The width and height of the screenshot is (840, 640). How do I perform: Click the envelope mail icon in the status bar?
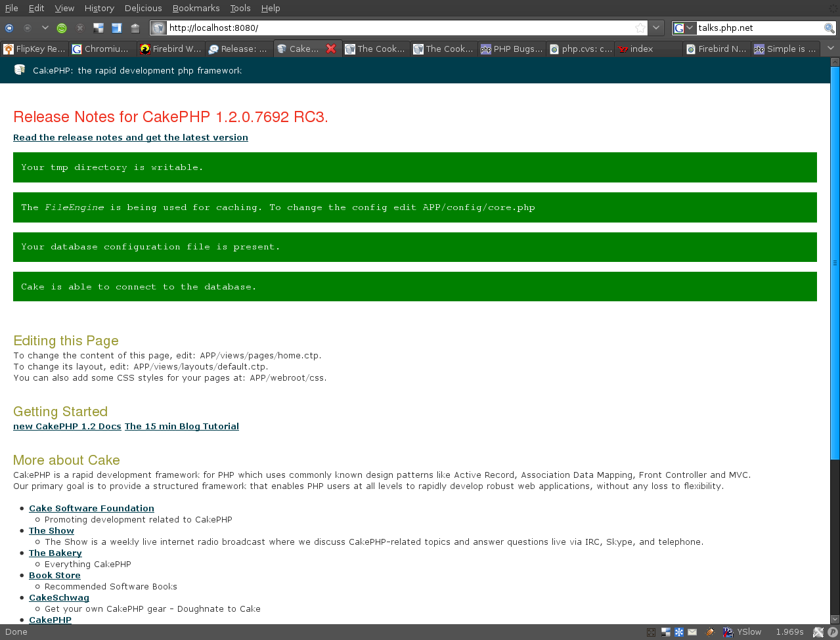(x=692, y=632)
